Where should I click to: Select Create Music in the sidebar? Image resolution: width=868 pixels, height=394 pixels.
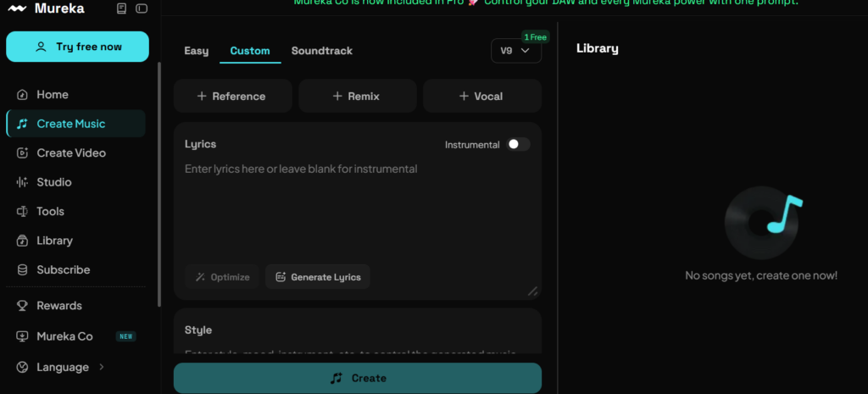click(75, 124)
